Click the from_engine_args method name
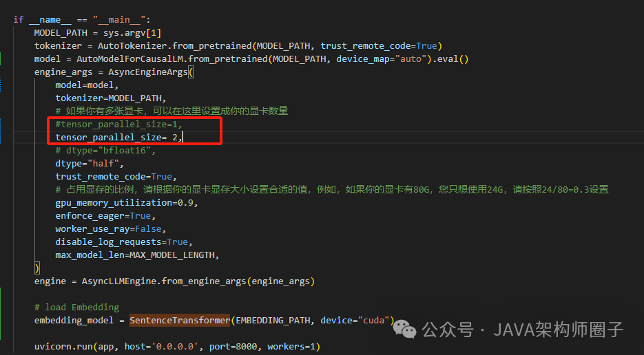The width and height of the screenshot is (644, 355). (204, 281)
